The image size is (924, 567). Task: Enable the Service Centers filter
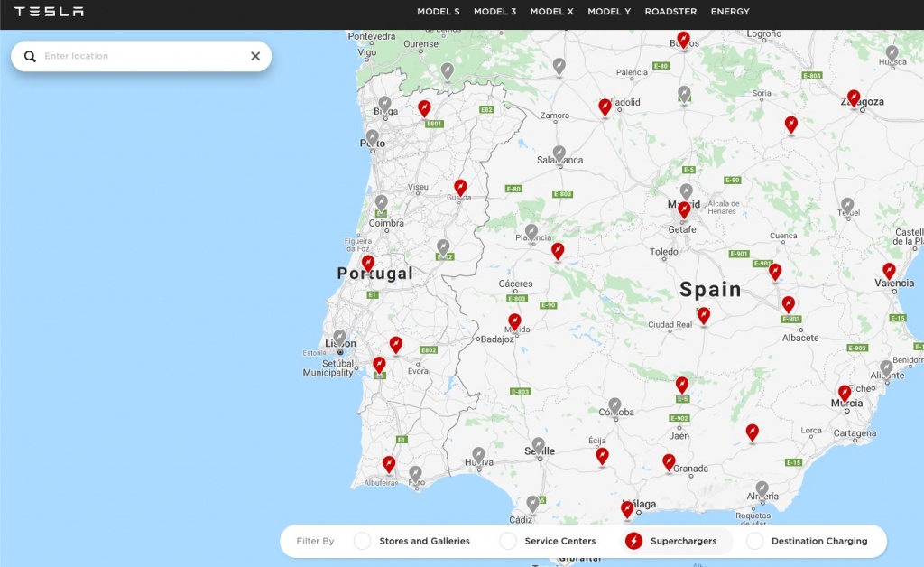(x=509, y=542)
